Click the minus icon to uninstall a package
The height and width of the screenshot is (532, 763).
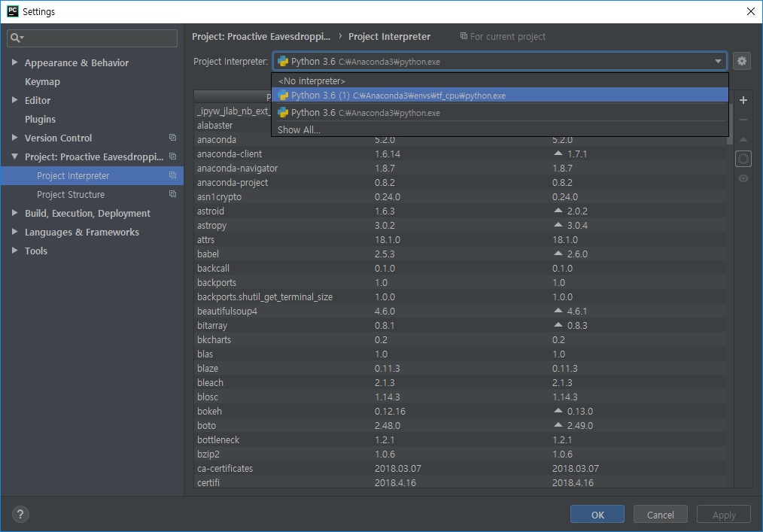743,119
